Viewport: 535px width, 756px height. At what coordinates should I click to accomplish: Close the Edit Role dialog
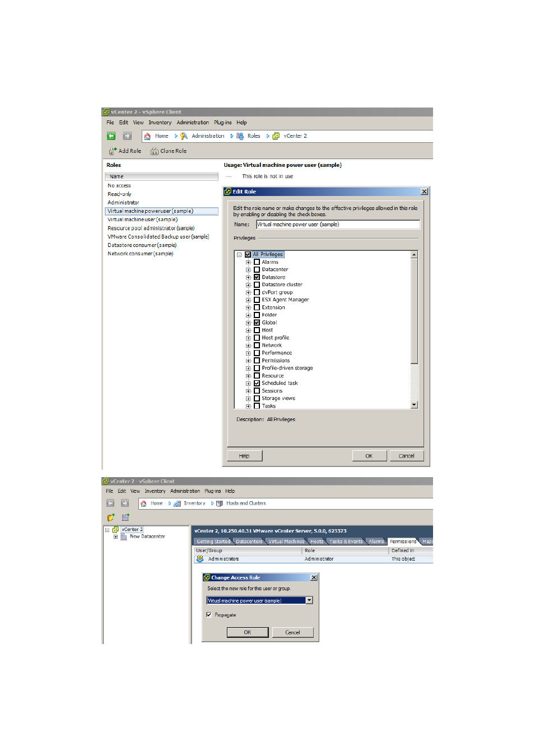pyautogui.click(x=424, y=192)
